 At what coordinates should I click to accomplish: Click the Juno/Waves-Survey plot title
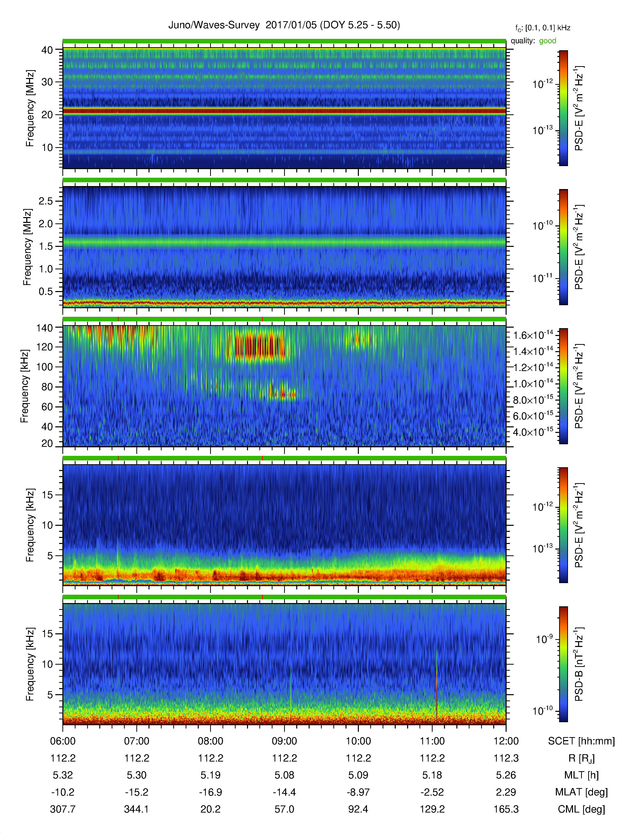coord(284,25)
